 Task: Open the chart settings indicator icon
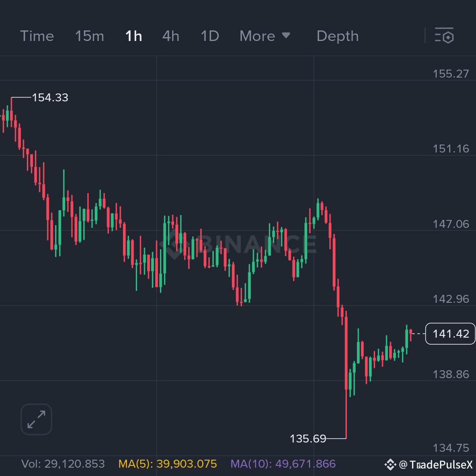(x=444, y=36)
